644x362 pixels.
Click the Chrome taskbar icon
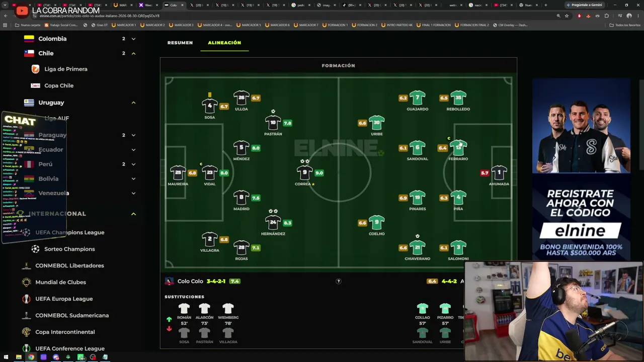coord(31,357)
